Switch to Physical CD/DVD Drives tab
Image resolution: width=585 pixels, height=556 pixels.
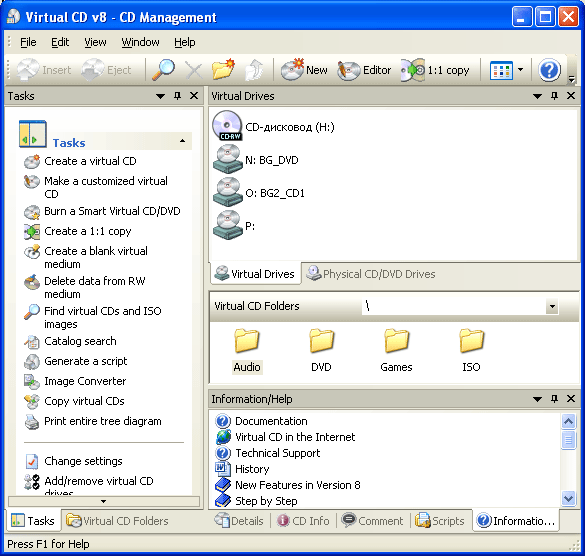pyautogui.click(x=371, y=274)
